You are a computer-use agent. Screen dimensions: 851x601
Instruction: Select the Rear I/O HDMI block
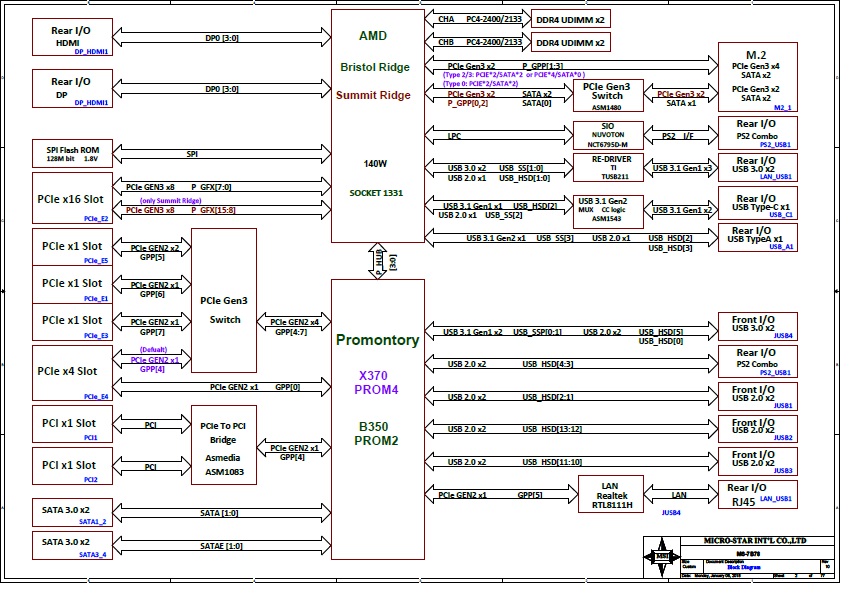pyautogui.click(x=70, y=38)
